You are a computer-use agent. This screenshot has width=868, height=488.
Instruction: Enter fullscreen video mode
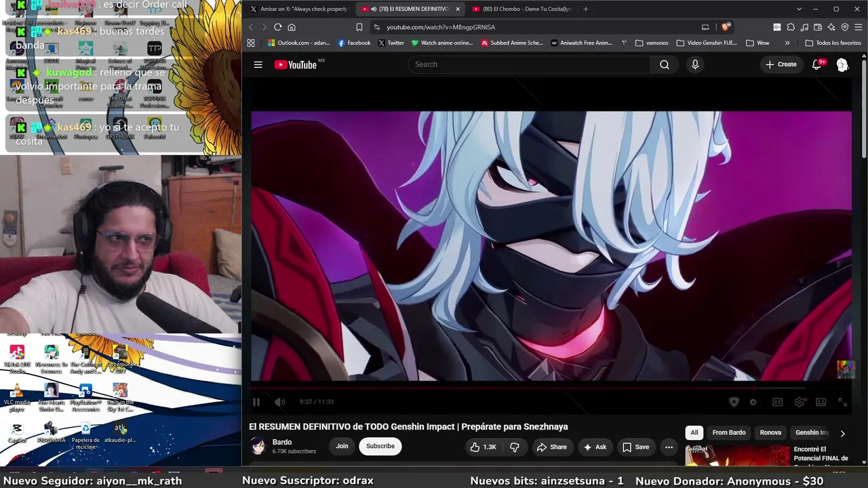pos(842,402)
